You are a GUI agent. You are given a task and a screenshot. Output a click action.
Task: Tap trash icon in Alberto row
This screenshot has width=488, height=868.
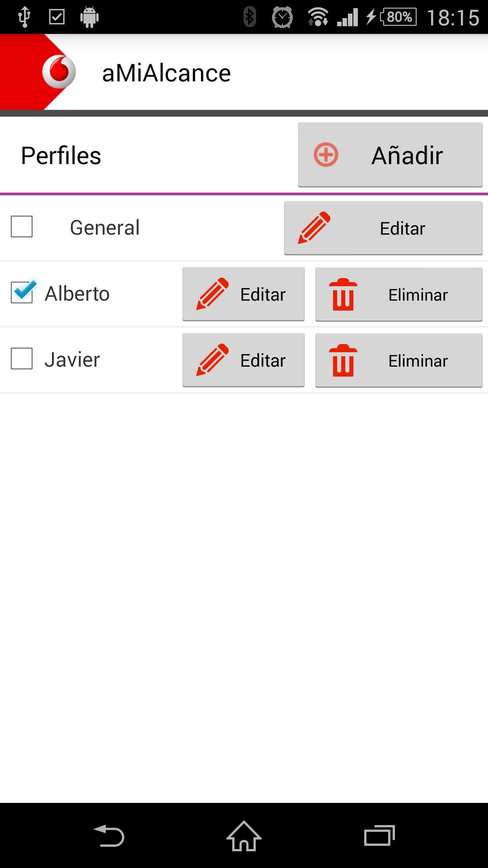point(343,294)
